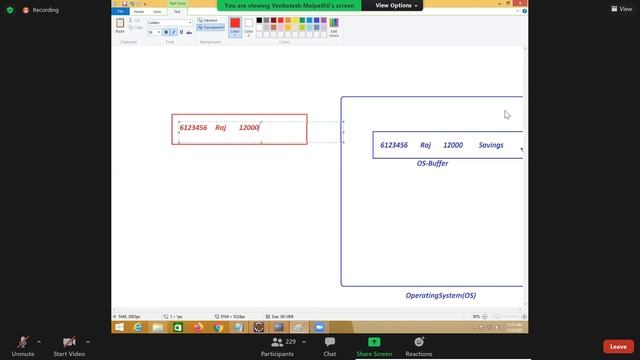Pick gray color swatch in top row
Viewport: 640px width, 360px height.
(267, 20)
